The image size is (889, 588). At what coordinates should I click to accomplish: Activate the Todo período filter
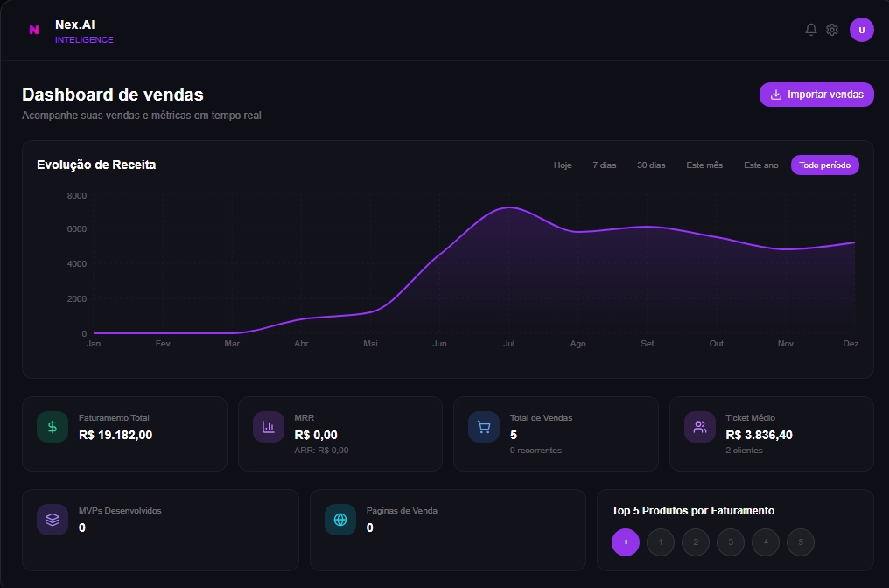[824, 165]
